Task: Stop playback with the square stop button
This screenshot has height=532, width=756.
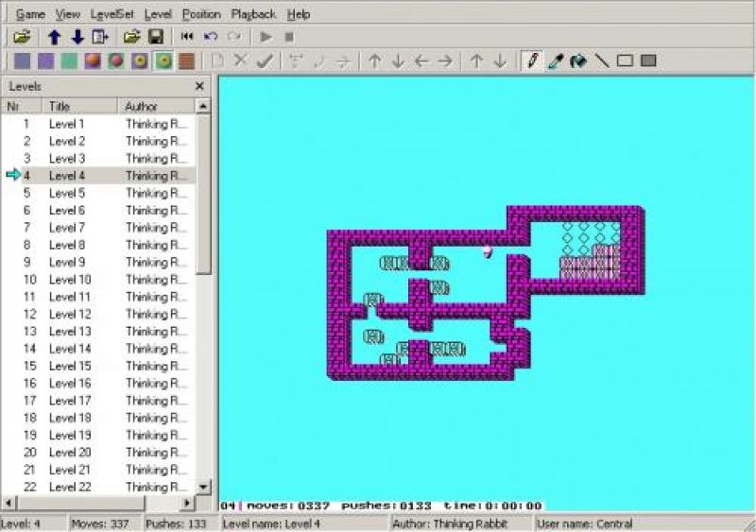Action: (289, 37)
